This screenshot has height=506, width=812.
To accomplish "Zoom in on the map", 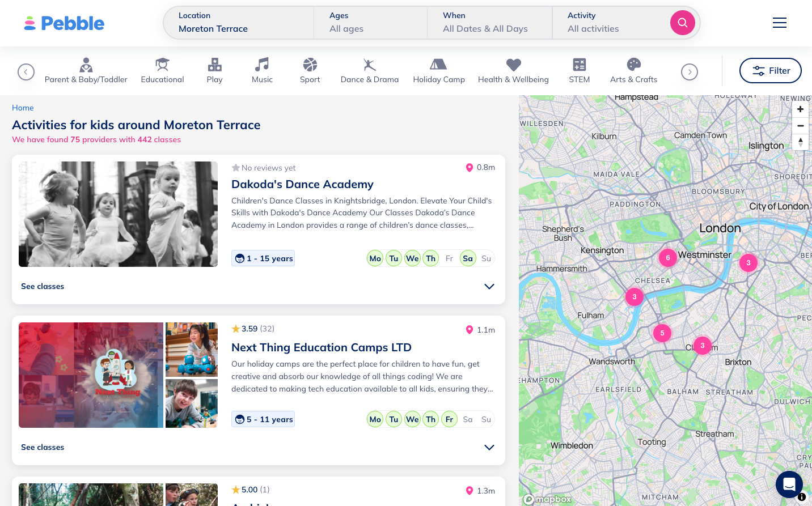I will click(x=800, y=109).
